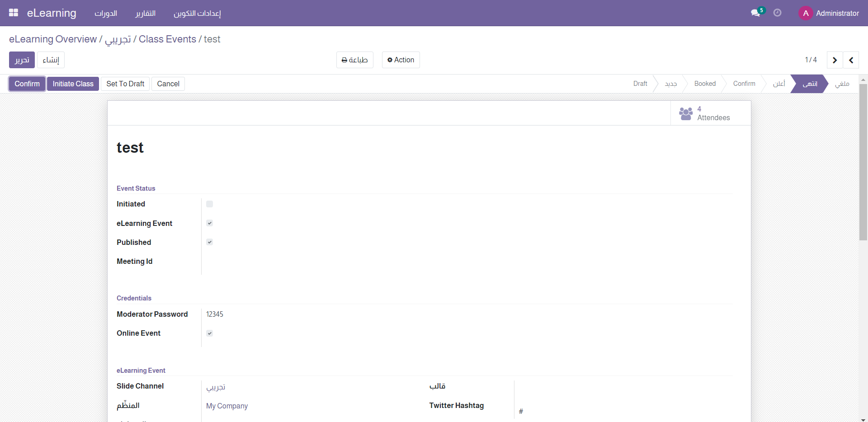This screenshot has width=868, height=422.
Task: Click the Administrator avatar icon
Action: [x=806, y=13]
